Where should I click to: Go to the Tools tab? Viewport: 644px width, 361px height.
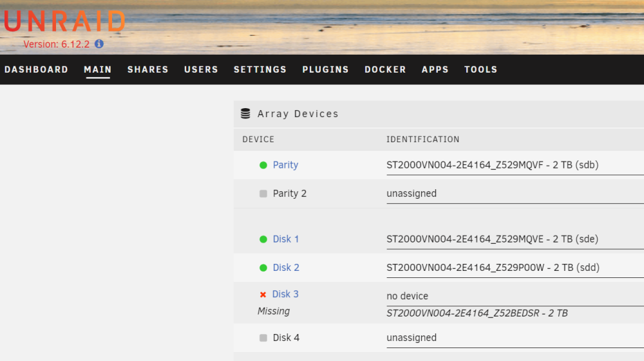pyautogui.click(x=480, y=69)
